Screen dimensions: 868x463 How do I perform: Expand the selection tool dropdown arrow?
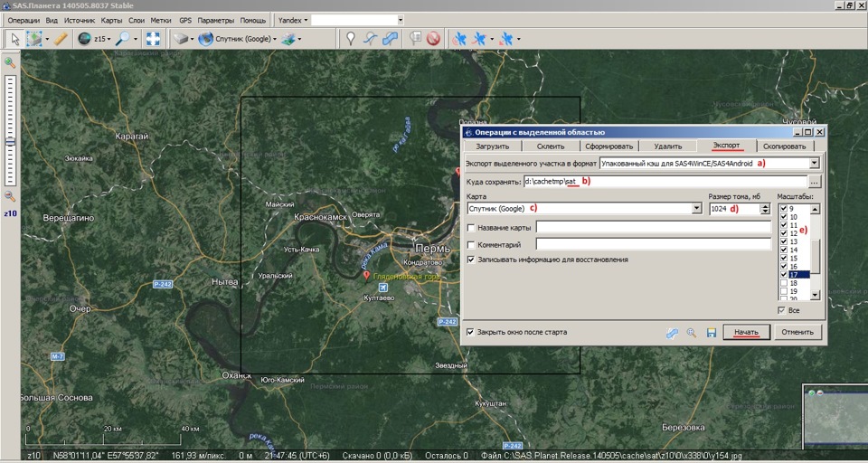pos(47,39)
